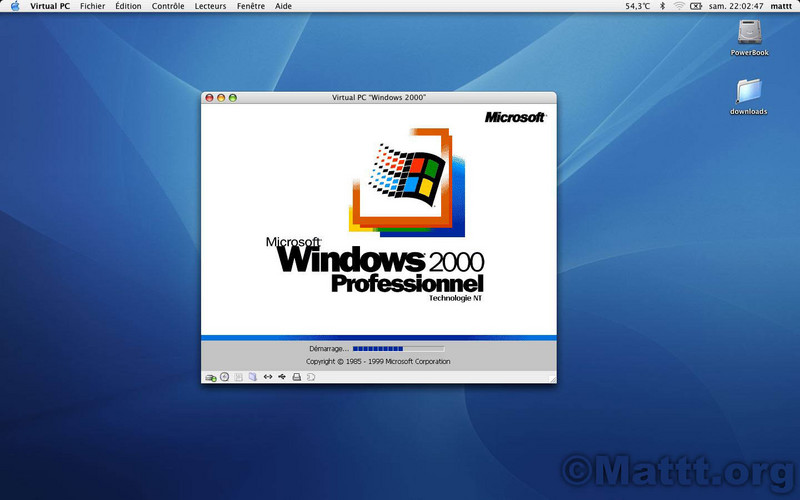Click the Démarrage progress bar

pos(398,349)
